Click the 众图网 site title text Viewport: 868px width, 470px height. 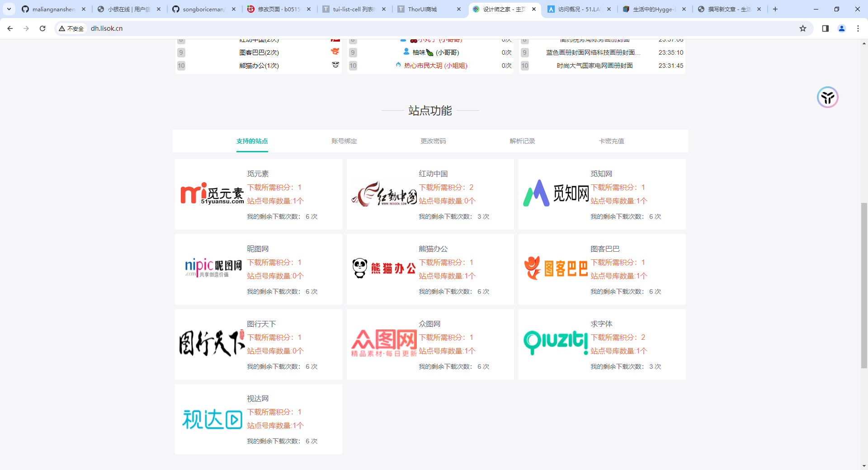point(429,324)
